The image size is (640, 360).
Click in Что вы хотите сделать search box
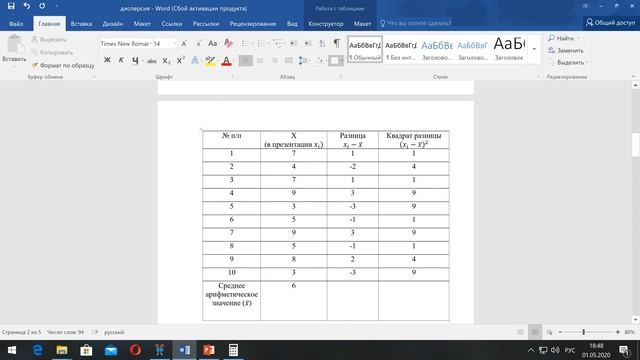(x=419, y=23)
